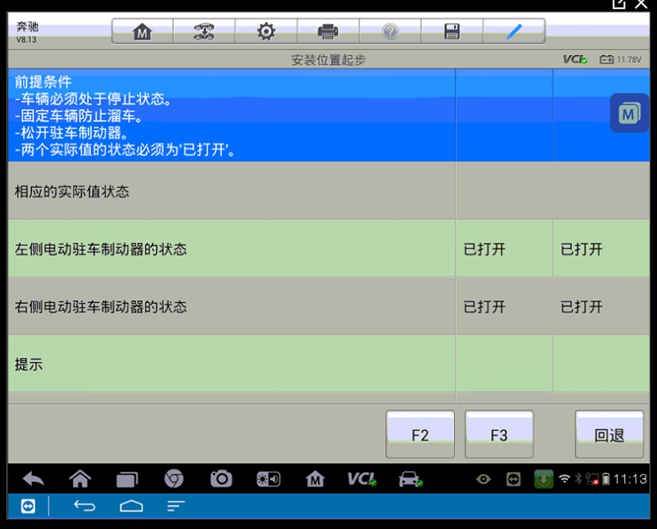
Task: Select the blue pencil edit icon
Action: coord(514,31)
